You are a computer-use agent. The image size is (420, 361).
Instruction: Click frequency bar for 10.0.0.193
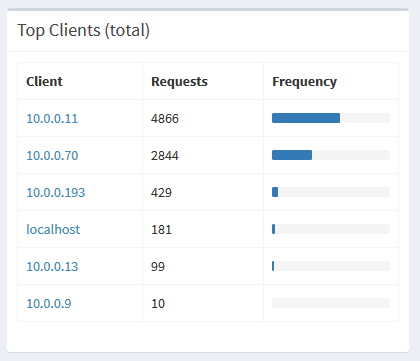click(x=331, y=192)
